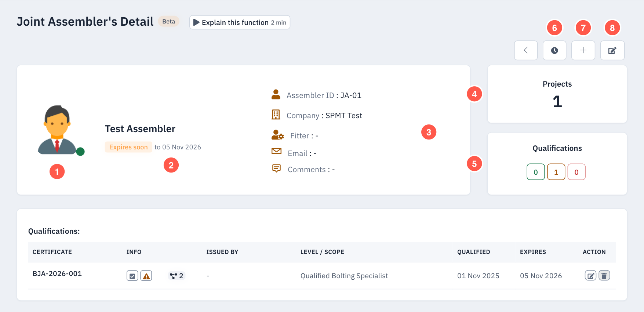The height and width of the screenshot is (312, 644).
Task: Click the assembler avatar image
Action: click(57, 130)
